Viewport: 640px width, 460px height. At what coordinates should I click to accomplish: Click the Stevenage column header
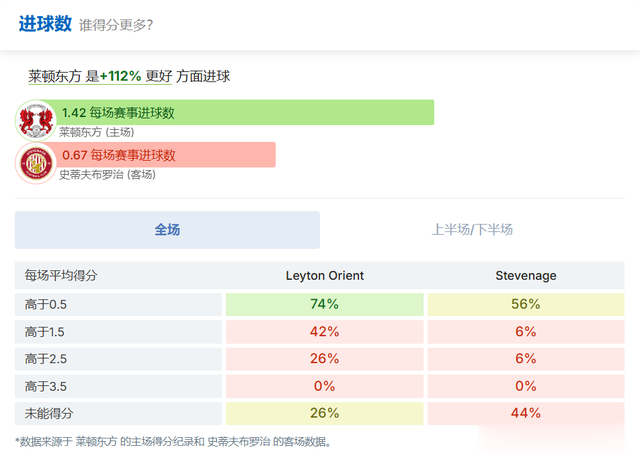pos(525,276)
